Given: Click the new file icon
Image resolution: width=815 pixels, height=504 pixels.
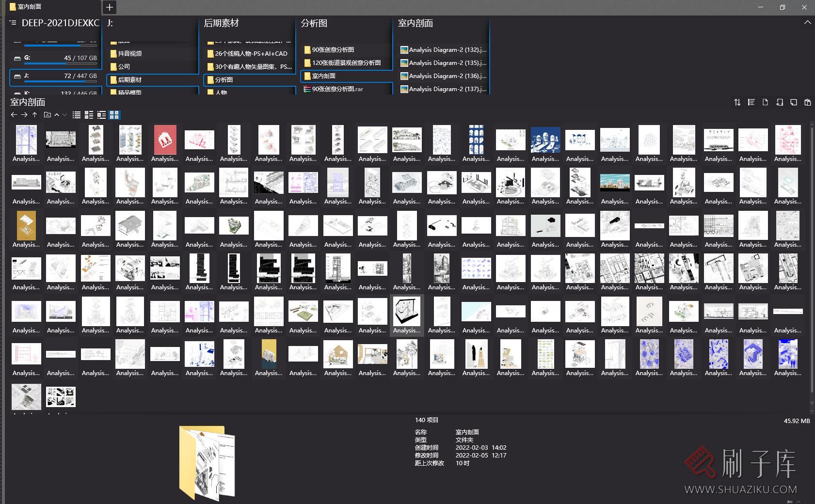Looking at the screenshot, I should 765,102.
